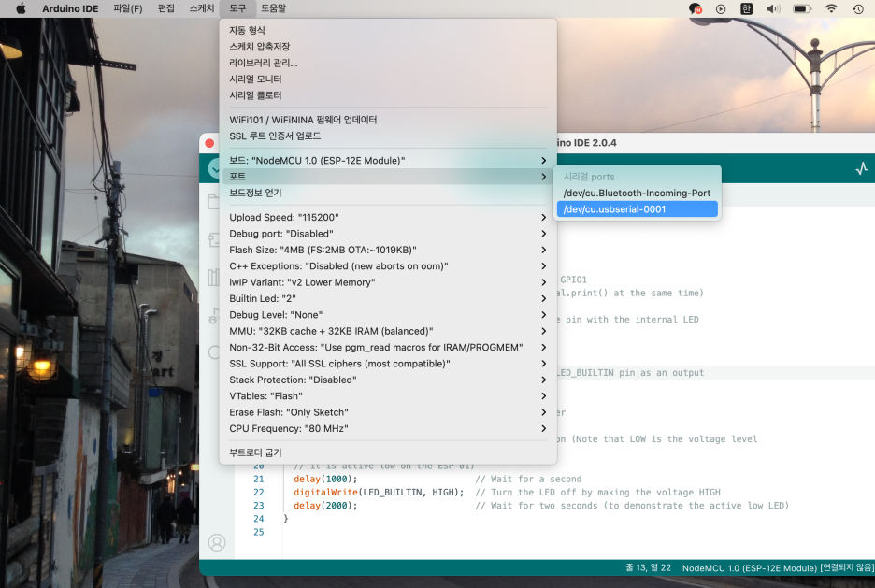Choose 보드정보 얻기 menu entry
Viewport: 875px width, 588px height.
388,193
